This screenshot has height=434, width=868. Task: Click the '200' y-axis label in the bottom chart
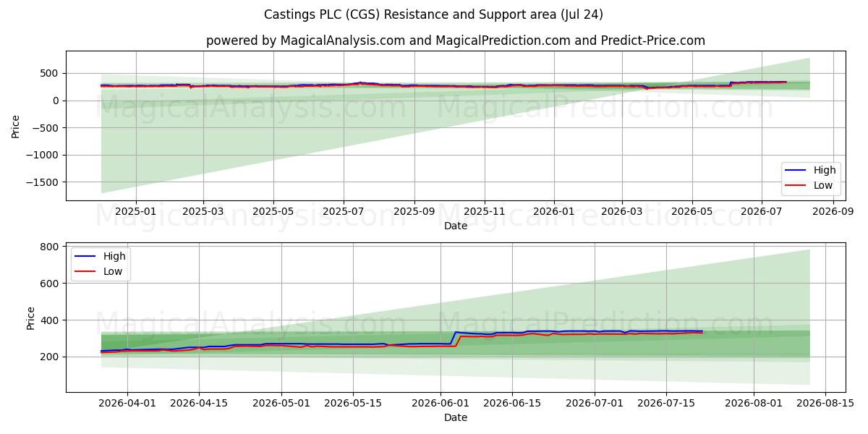tap(51, 357)
